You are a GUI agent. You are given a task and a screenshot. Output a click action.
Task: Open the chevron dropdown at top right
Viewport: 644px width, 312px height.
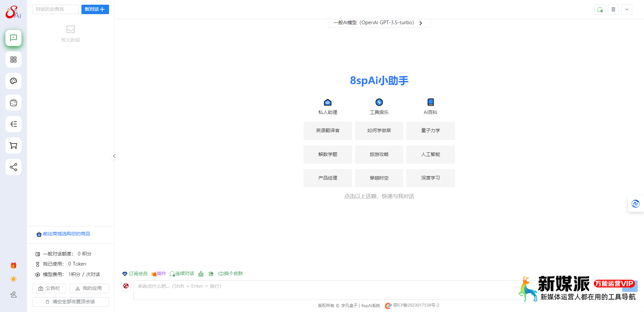[626, 9]
